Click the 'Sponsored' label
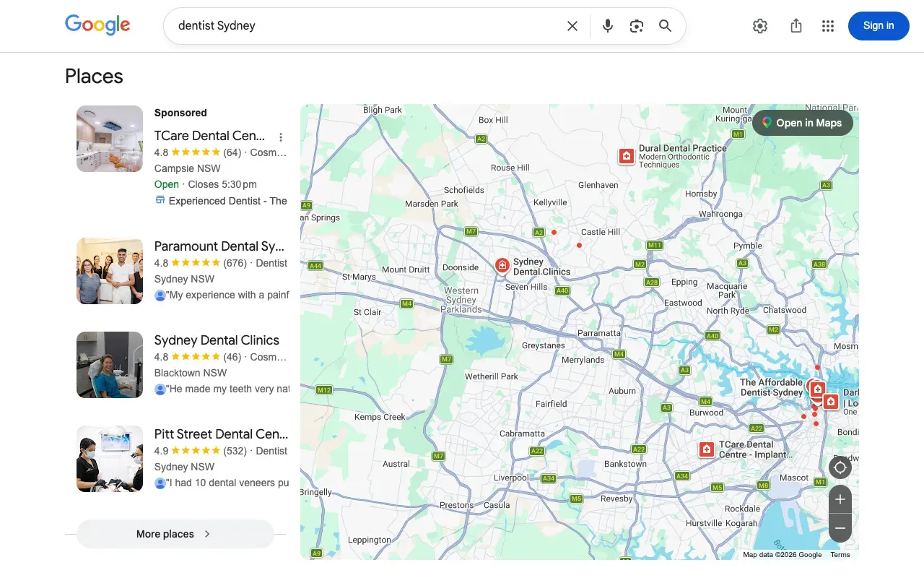Image resolution: width=924 pixels, height=578 pixels. 180,113
